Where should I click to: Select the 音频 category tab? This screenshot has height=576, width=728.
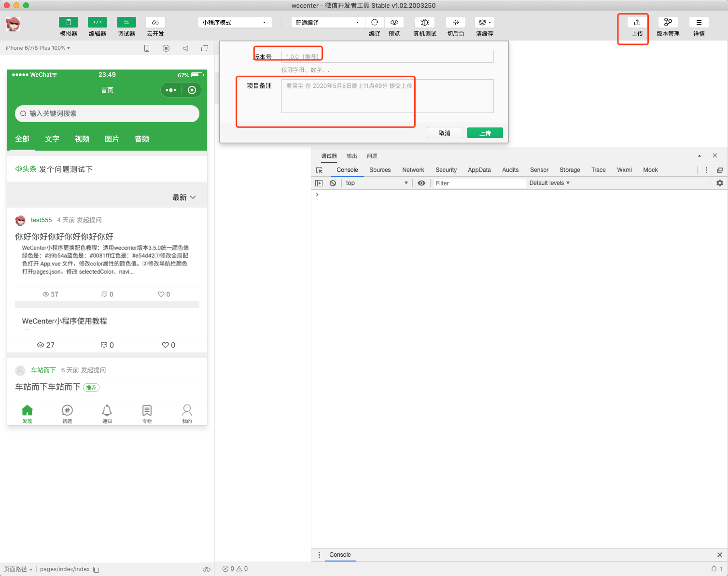pyautogui.click(x=142, y=139)
